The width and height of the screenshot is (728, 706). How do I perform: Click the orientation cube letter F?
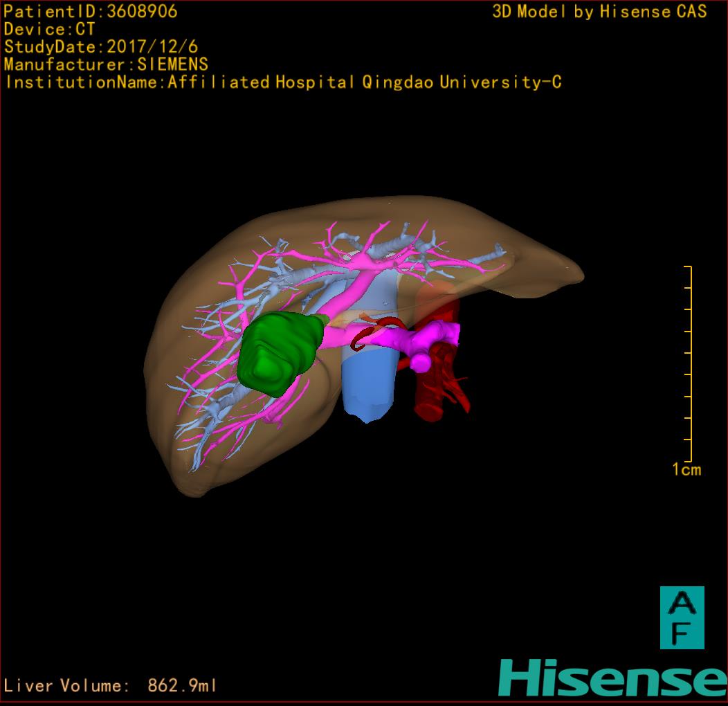(x=682, y=632)
